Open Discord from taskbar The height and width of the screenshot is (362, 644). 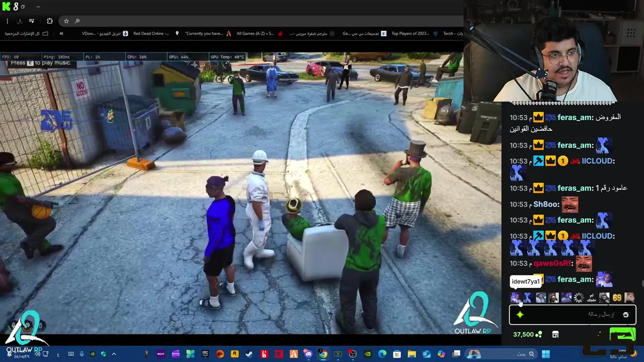point(308,354)
